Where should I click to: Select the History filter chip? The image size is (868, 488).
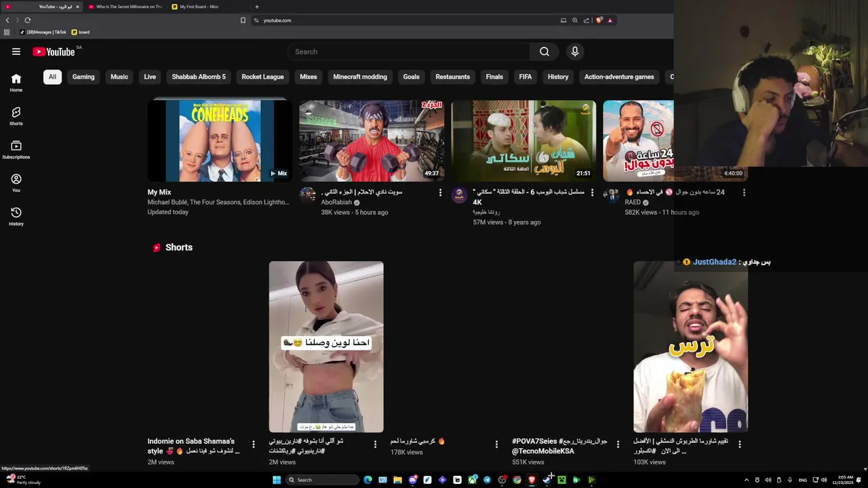558,77
